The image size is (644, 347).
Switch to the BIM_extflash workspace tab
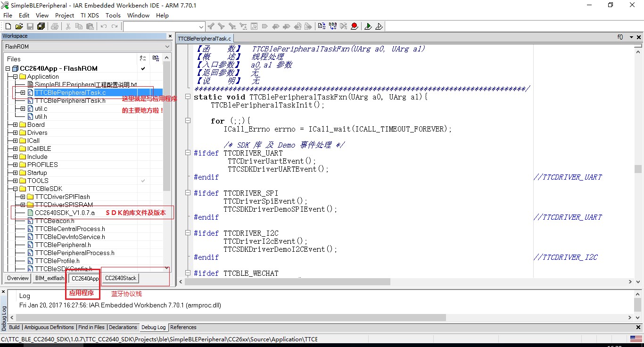[x=50, y=278]
